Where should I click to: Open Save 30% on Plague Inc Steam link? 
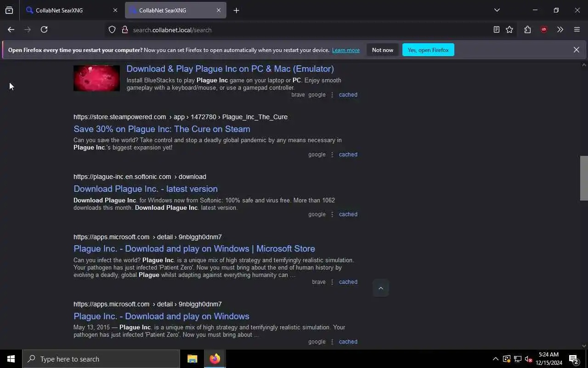[x=162, y=129]
